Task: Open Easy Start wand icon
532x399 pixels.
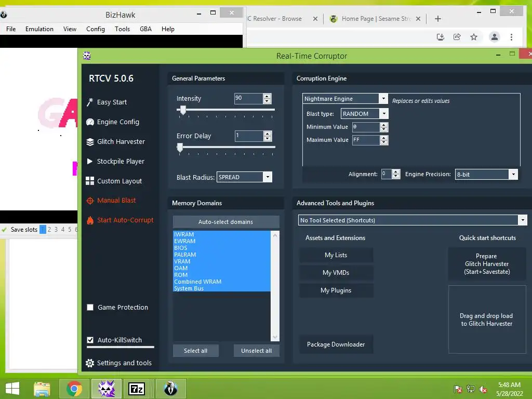Action: (89, 102)
